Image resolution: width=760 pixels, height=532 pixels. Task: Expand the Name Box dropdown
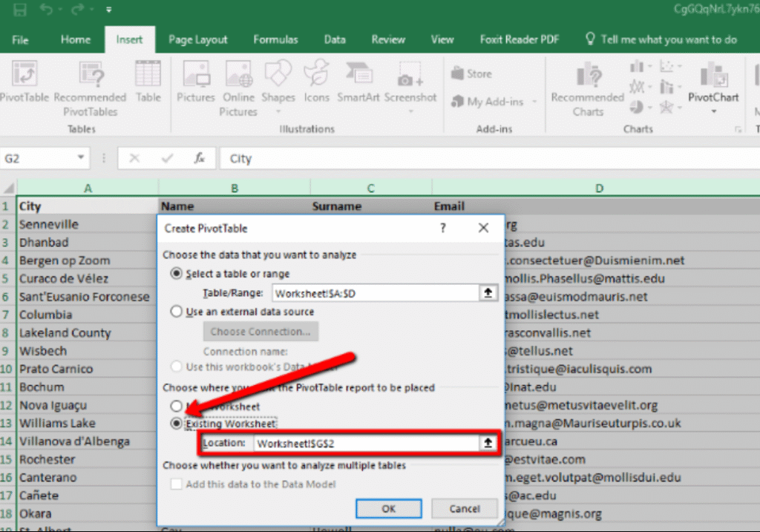point(80,157)
